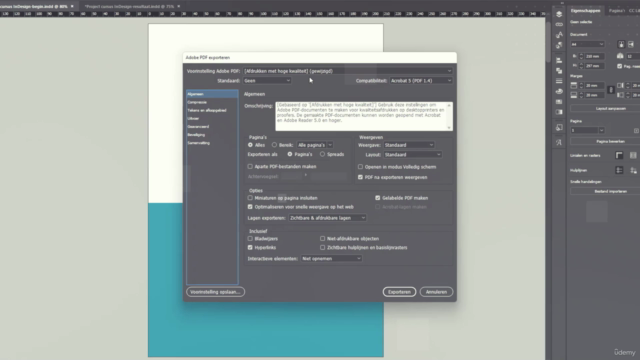
Task: Switch to the 'Pagina's' panel tab
Action: click(x=617, y=11)
